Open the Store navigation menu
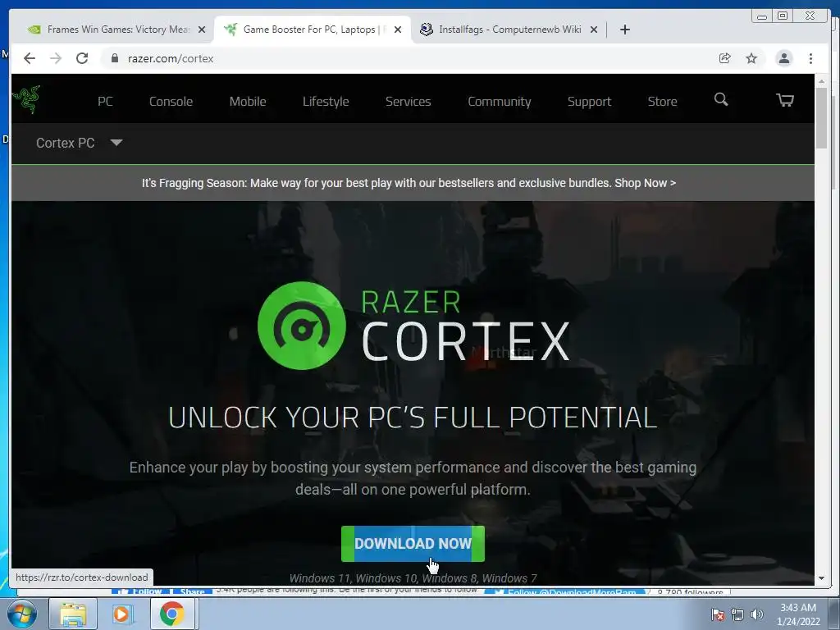The height and width of the screenshot is (630, 840). click(662, 101)
